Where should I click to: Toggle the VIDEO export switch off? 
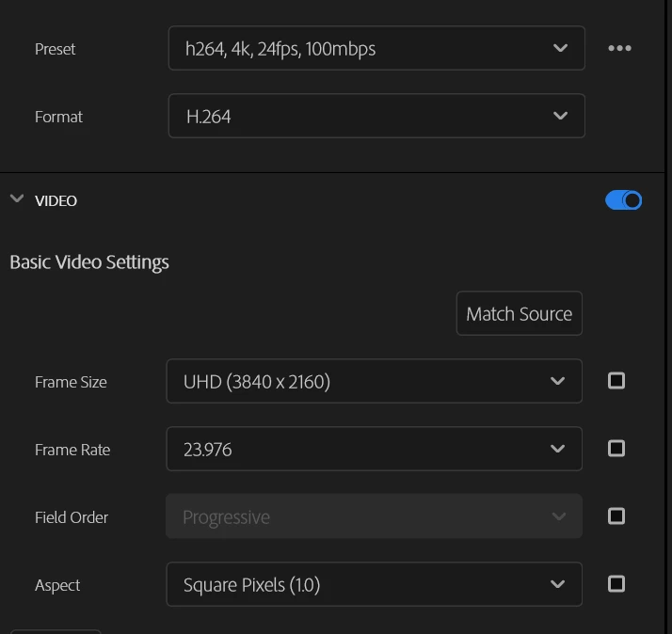coord(623,200)
